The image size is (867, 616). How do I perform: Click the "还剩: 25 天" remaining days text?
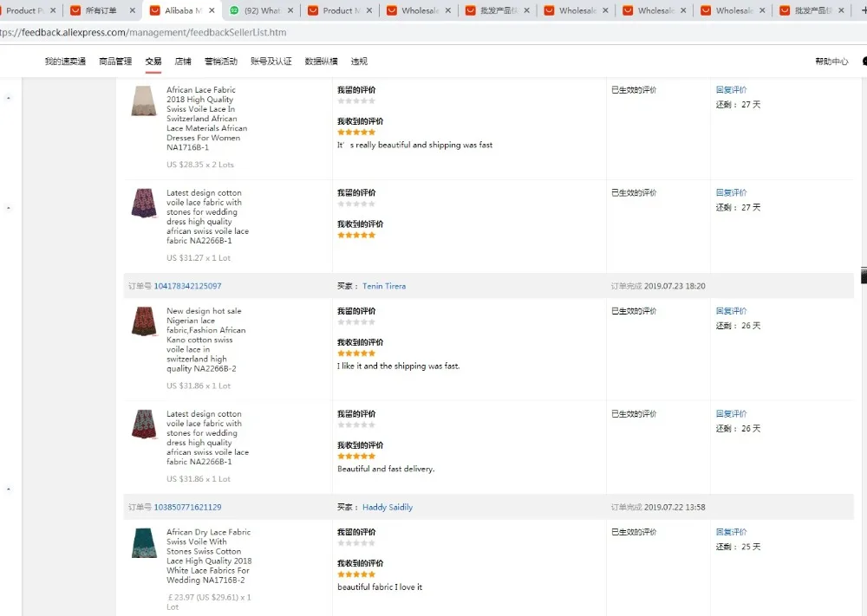pyautogui.click(x=738, y=547)
